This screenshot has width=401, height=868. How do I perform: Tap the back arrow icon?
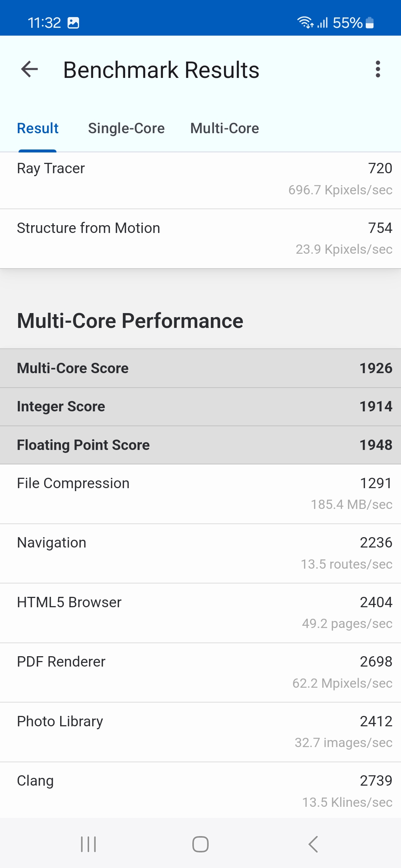click(30, 69)
